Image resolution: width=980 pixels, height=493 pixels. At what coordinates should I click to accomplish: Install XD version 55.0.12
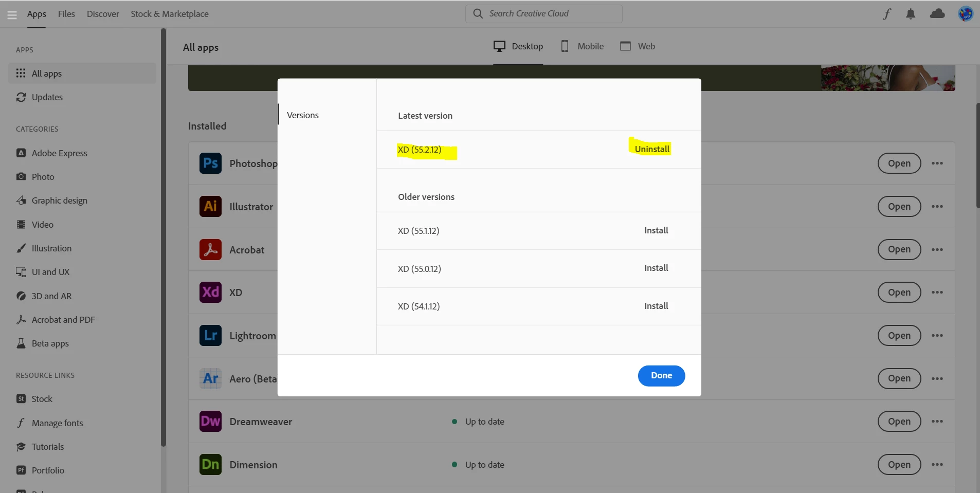(656, 268)
